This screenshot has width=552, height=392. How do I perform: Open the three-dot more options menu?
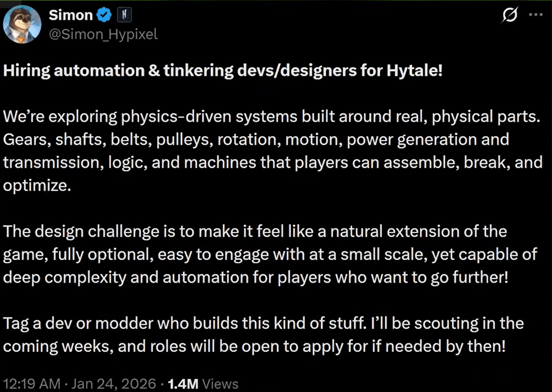536,15
